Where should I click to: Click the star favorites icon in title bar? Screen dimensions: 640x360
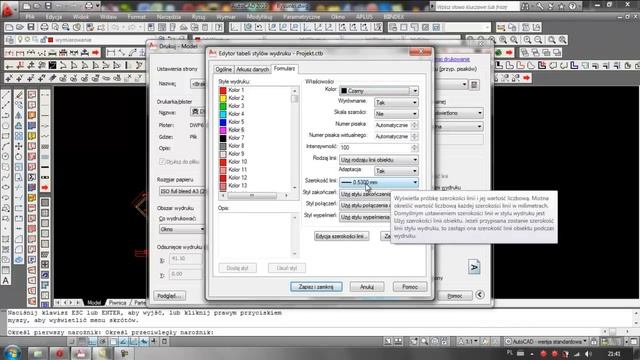coord(561,6)
